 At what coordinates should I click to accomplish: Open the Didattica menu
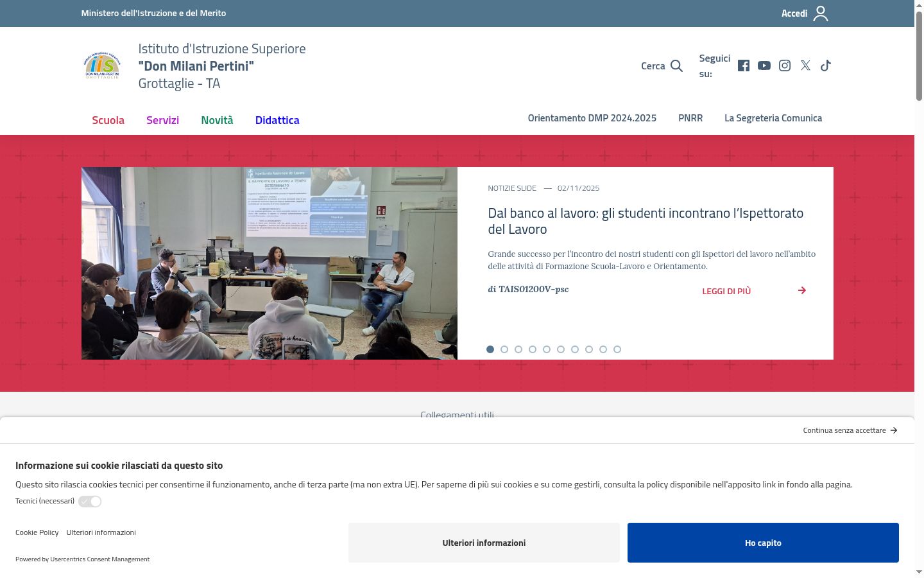point(277,120)
